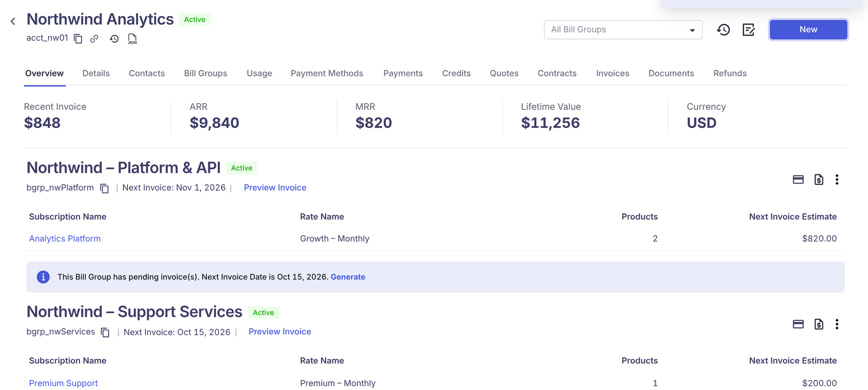The width and height of the screenshot is (868, 390).
Task: Open more options menu for Platform & API group
Action: [x=837, y=179]
